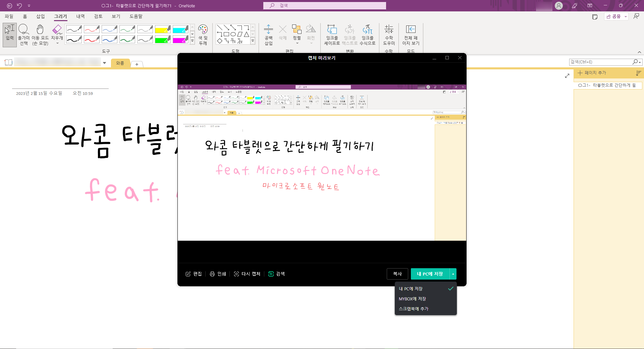The width and height of the screenshot is (644, 349).
Task: Switch to Full Page View (전체 페이지 보기)
Action: [411, 35]
